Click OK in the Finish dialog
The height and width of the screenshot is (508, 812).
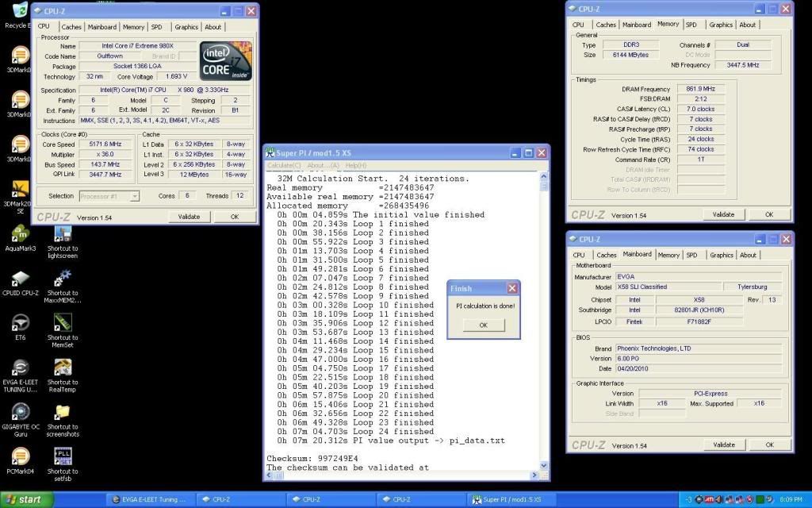pyautogui.click(x=483, y=325)
